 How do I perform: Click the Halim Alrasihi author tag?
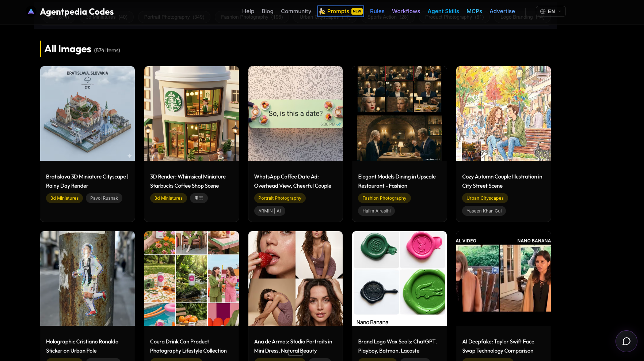pyautogui.click(x=376, y=211)
